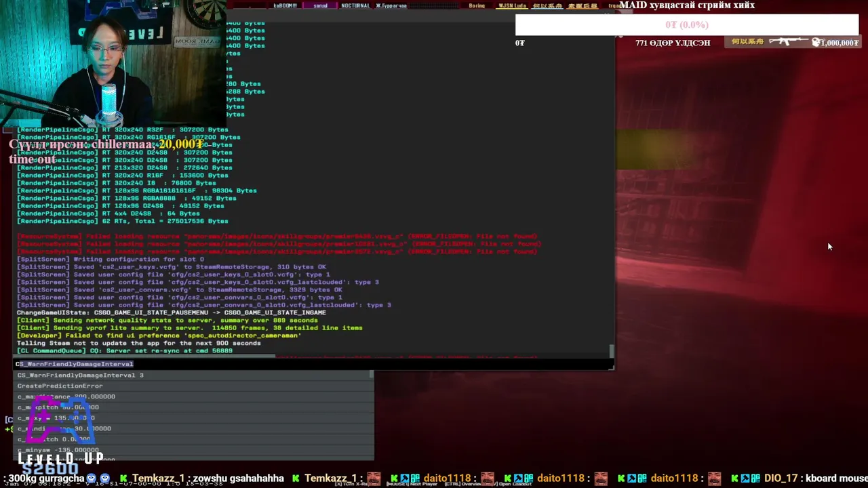
Task: Select suggestion 'CS_WarnFriendlyDamageInterval 3'
Action: click(x=193, y=375)
